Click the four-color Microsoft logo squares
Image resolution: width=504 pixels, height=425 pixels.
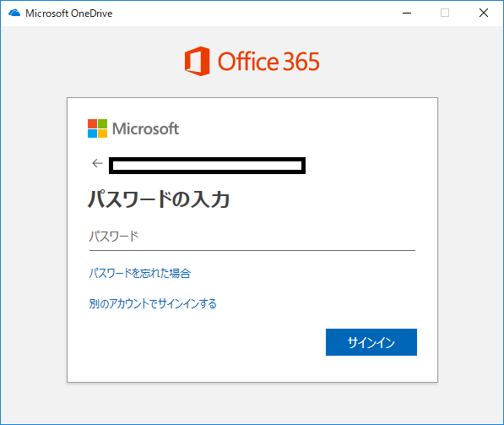click(x=97, y=128)
